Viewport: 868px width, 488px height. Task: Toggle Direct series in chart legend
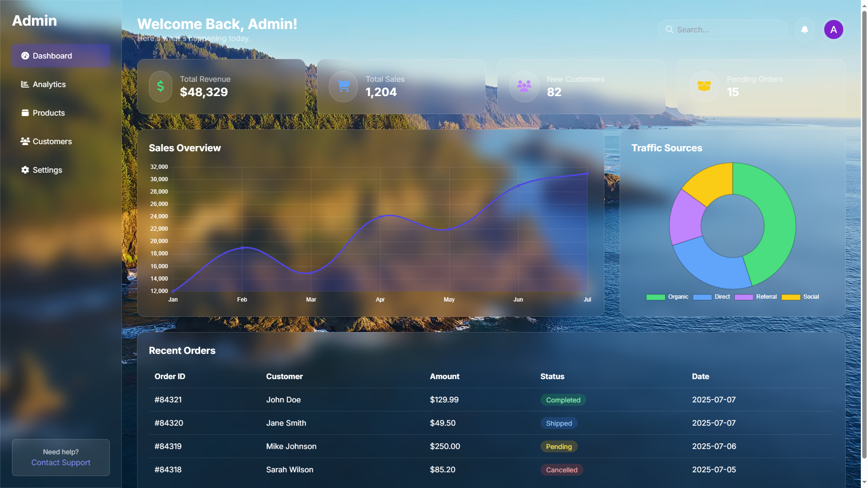[711, 297]
